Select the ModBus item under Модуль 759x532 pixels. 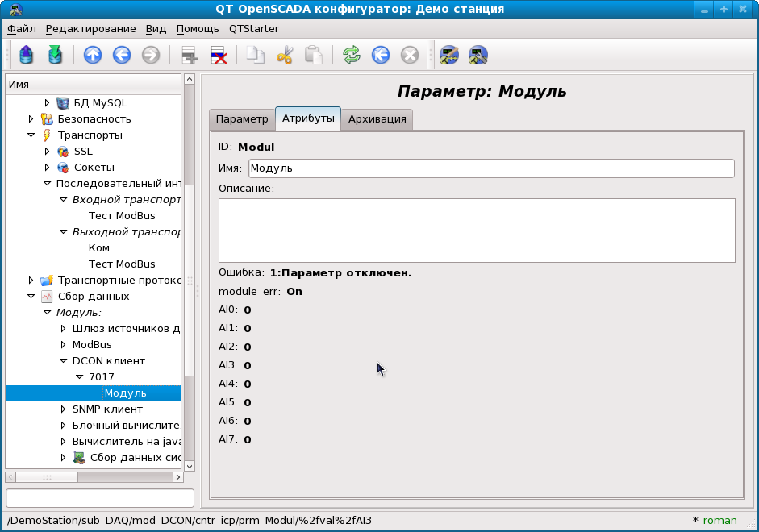coord(92,345)
